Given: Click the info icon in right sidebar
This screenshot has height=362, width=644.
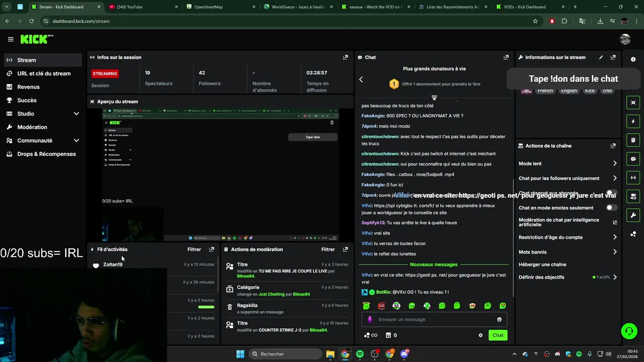Looking at the screenshot, I should [633, 59].
